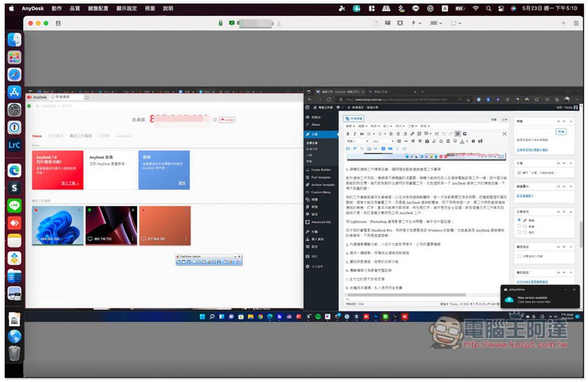
Task: Open the font size dropdown in editor
Action: click(x=382, y=141)
